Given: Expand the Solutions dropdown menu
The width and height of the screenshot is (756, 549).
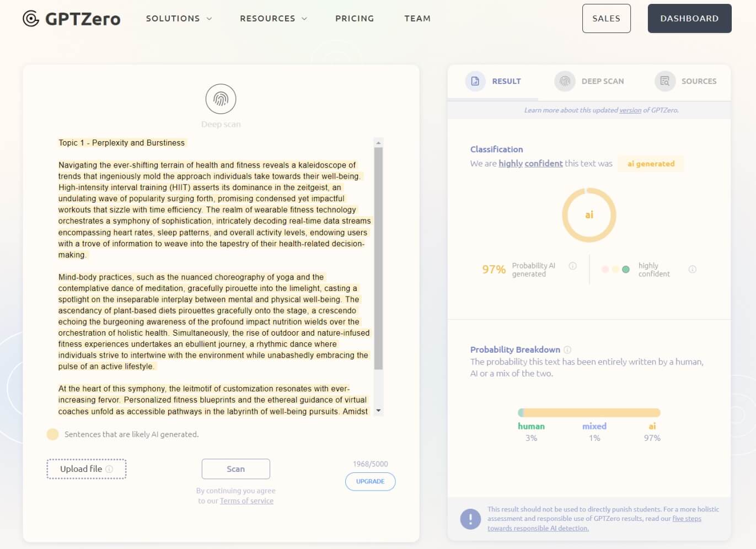Looking at the screenshot, I should tap(179, 18).
